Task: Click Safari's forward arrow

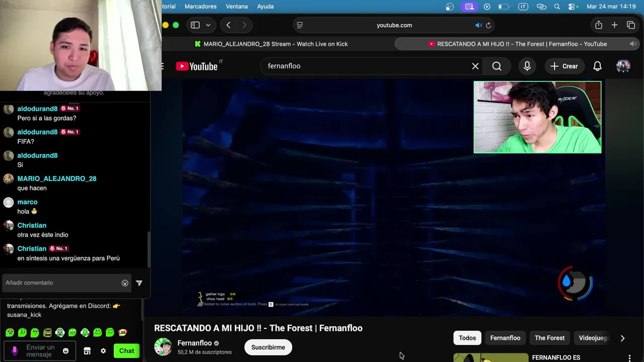Action: click(244, 25)
